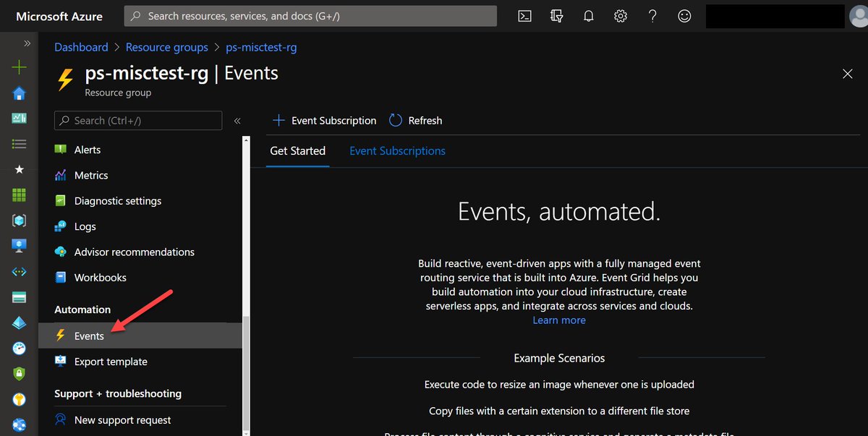This screenshot has height=436, width=868.
Task: Open All resources green grid icon
Action: (x=20, y=195)
